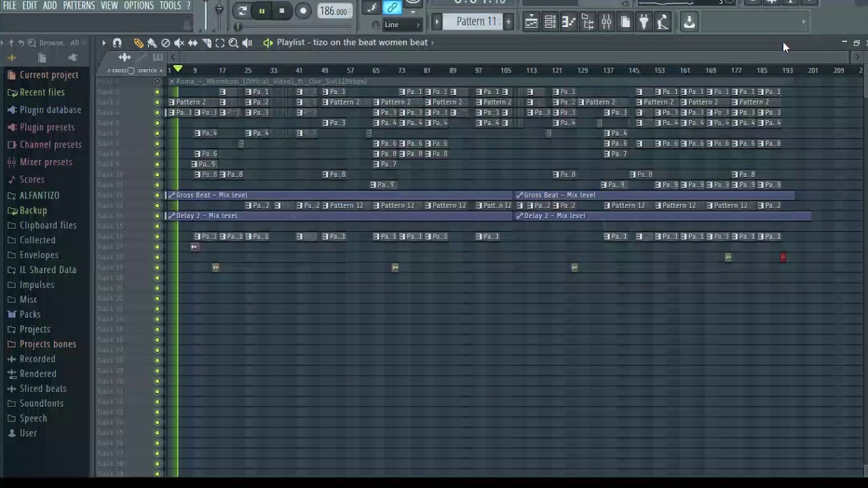This screenshot has width=868, height=488.
Task: Select the Gross Beat - Mix level clip
Action: coord(339,195)
